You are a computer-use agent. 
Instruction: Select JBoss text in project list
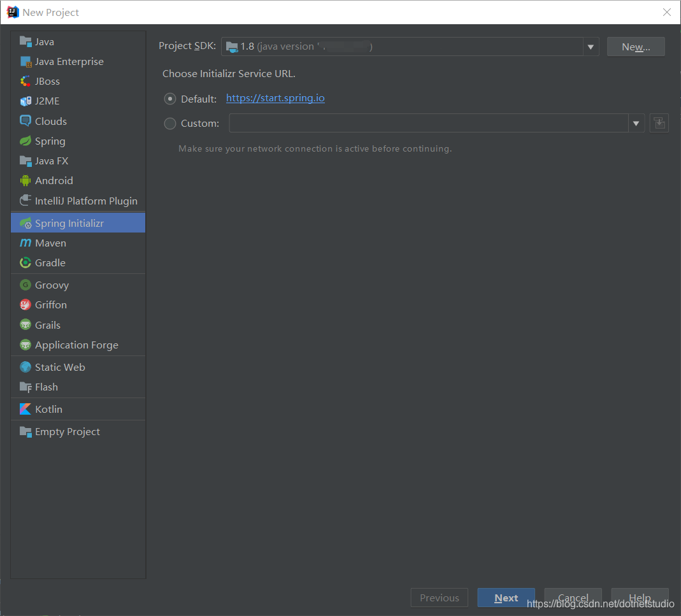coord(47,82)
